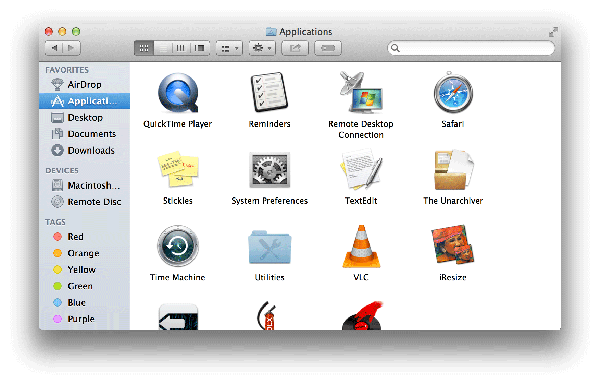Select Remote Disc under Devices

coord(84,202)
